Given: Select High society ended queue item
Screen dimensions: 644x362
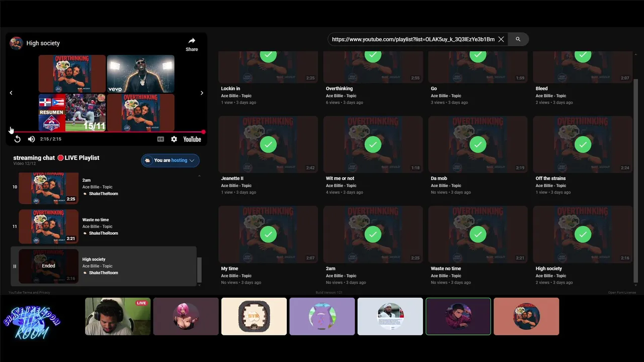Looking at the screenshot, I should 104,266.
